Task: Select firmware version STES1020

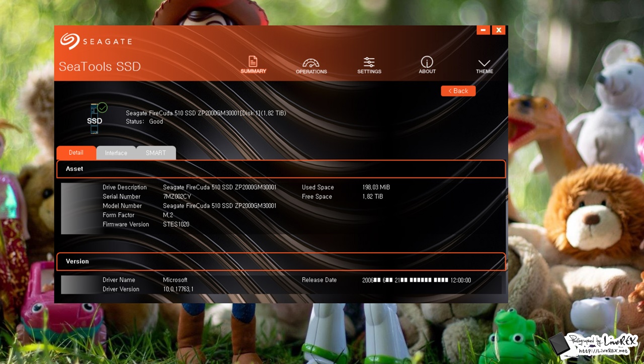Action: (x=176, y=224)
